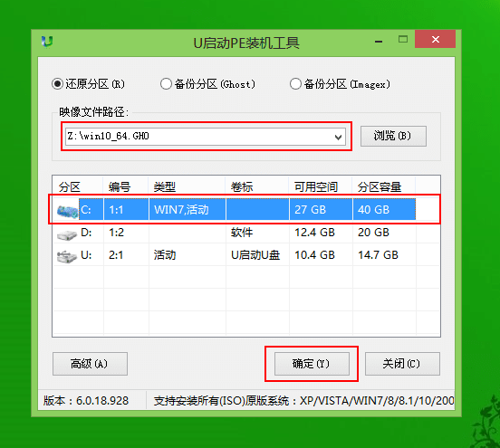Click the 关闭(C) close button
The width and height of the screenshot is (500, 448).
[402, 364]
